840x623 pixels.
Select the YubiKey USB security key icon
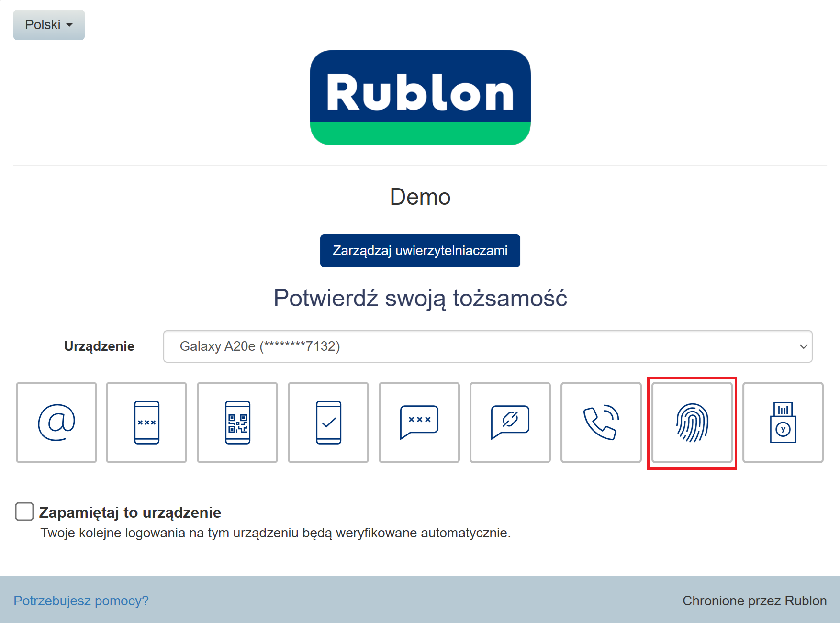coord(783,422)
